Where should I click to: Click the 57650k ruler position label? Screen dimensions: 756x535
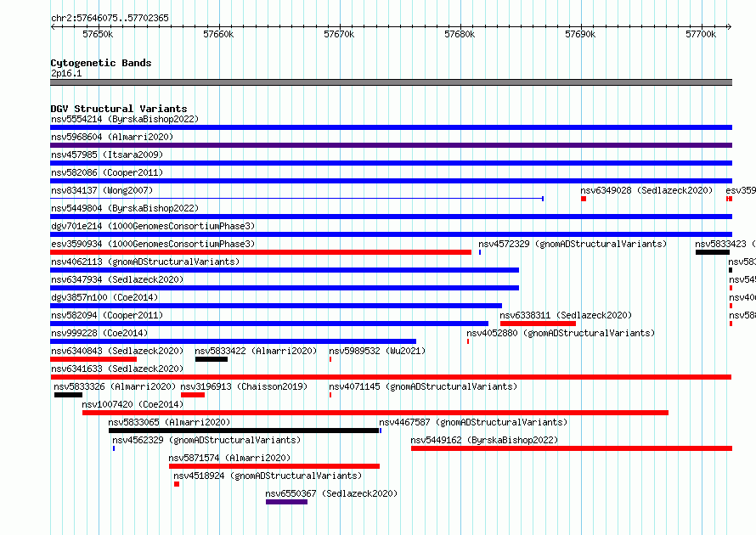click(x=98, y=34)
